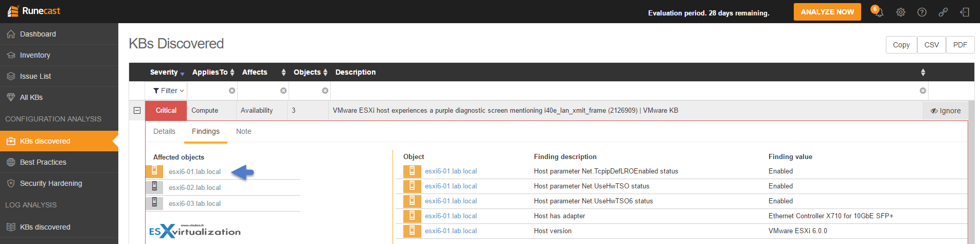Click the All KBs diamond icon
980x244 pixels.
point(11,97)
